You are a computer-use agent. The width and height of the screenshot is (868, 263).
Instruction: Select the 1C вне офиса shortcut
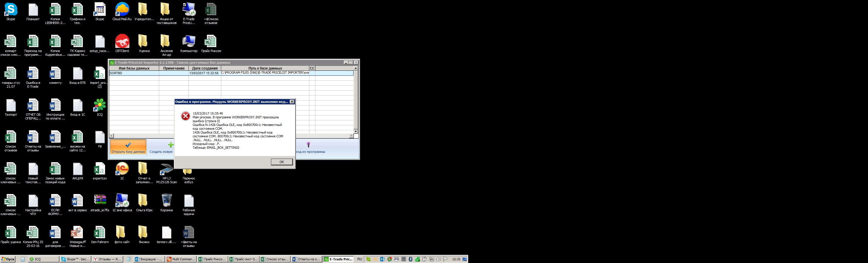point(122,203)
